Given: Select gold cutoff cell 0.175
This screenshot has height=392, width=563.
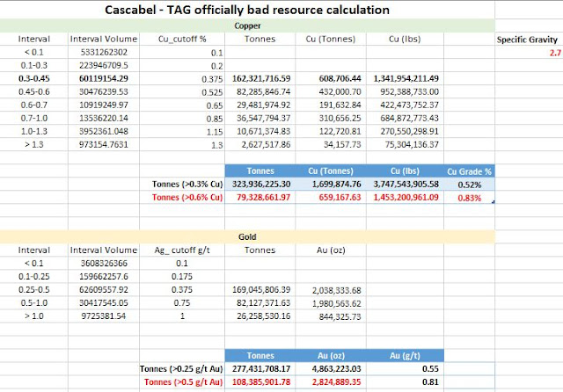Looking at the screenshot, I should pyautogui.click(x=182, y=277).
